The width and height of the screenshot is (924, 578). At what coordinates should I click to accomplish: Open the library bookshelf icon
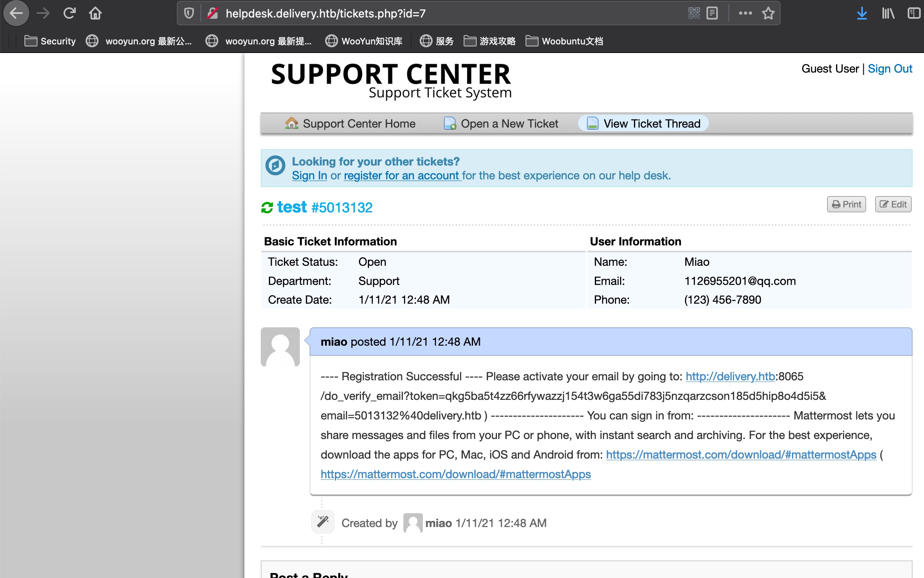coord(888,13)
